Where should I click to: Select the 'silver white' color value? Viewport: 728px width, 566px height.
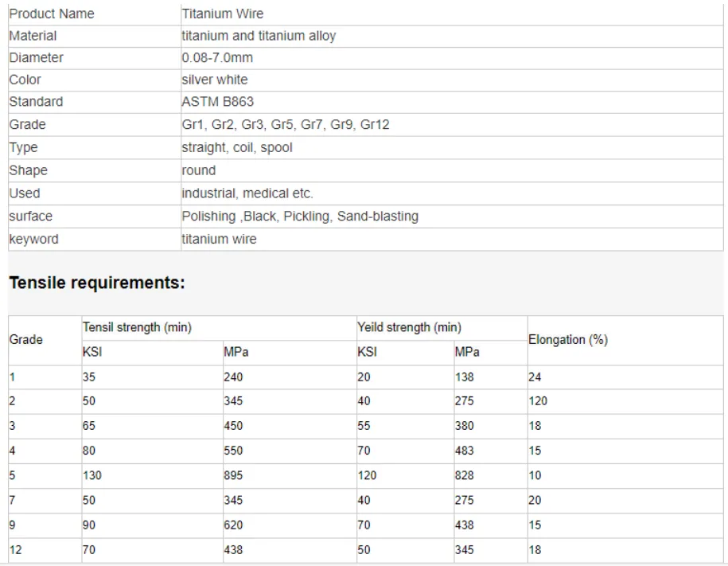tap(214, 80)
